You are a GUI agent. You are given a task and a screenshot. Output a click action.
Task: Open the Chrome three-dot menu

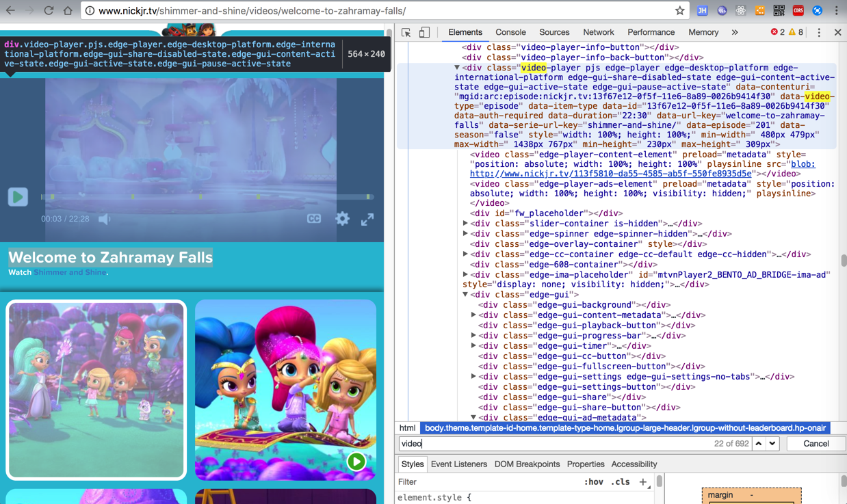pyautogui.click(x=837, y=11)
